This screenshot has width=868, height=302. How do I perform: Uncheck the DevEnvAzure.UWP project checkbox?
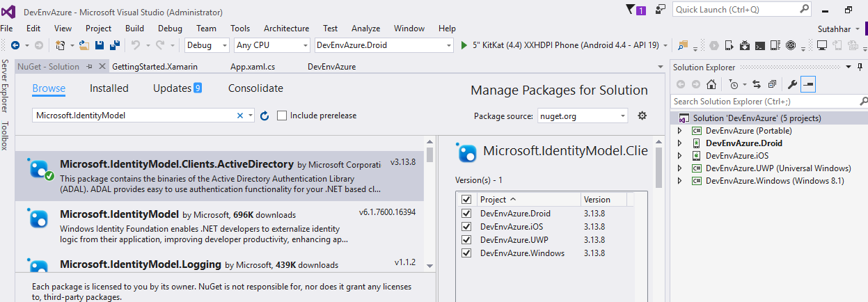coord(466,239)
